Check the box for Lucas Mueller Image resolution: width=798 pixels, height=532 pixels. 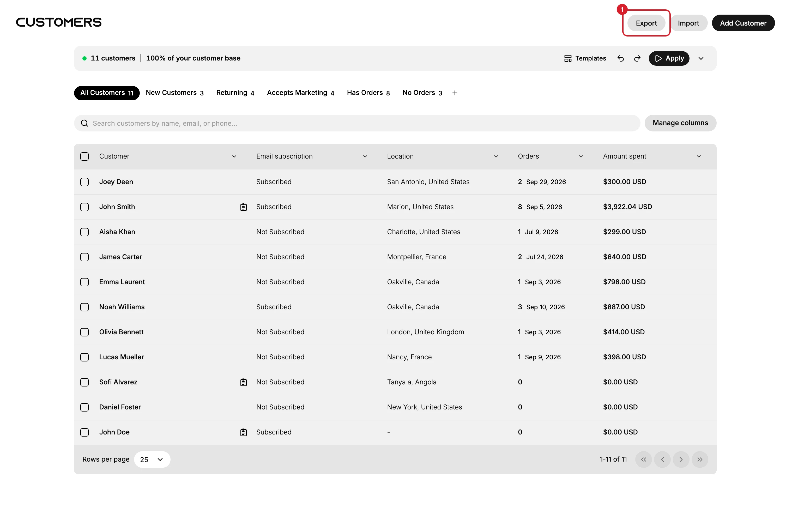point(84,357)
